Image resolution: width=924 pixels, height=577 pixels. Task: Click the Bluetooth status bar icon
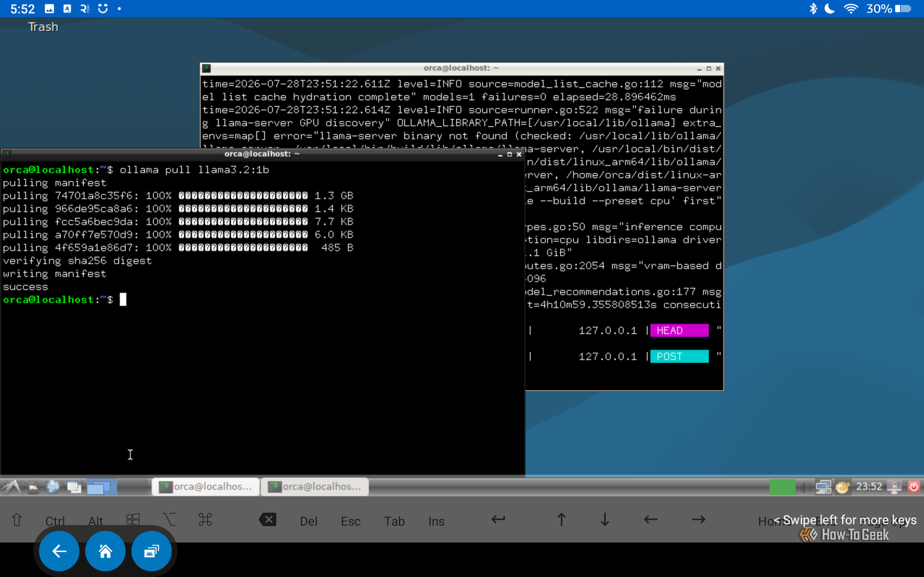pos(813,8)
